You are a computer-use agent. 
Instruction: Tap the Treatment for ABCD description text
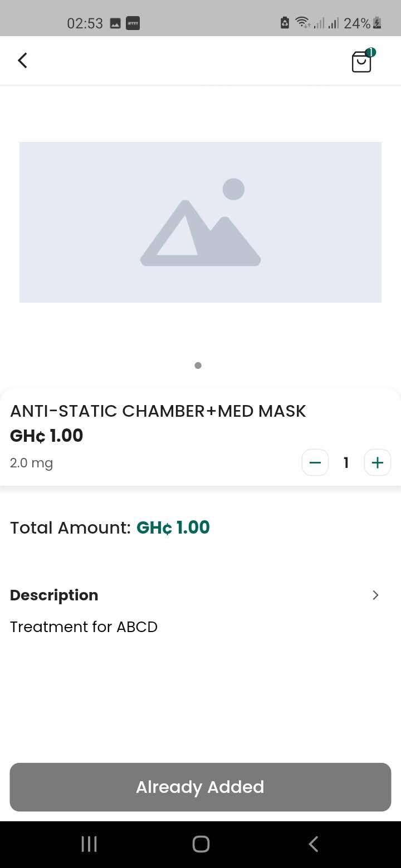click(84, 627)
